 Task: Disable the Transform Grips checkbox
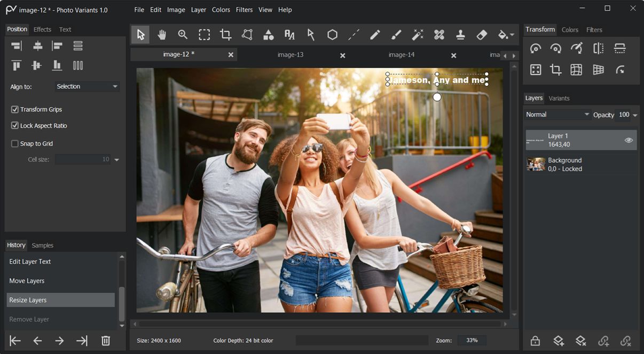coord(15,110)
